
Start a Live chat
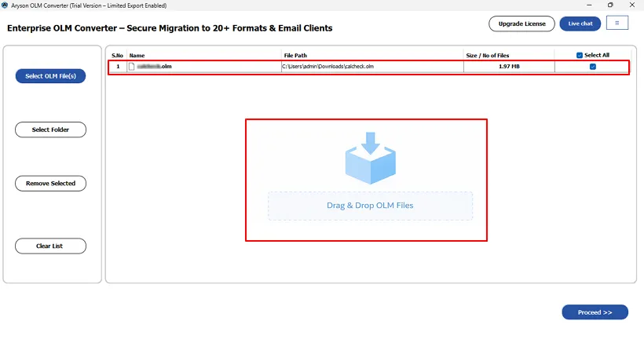tap(580, 24)
